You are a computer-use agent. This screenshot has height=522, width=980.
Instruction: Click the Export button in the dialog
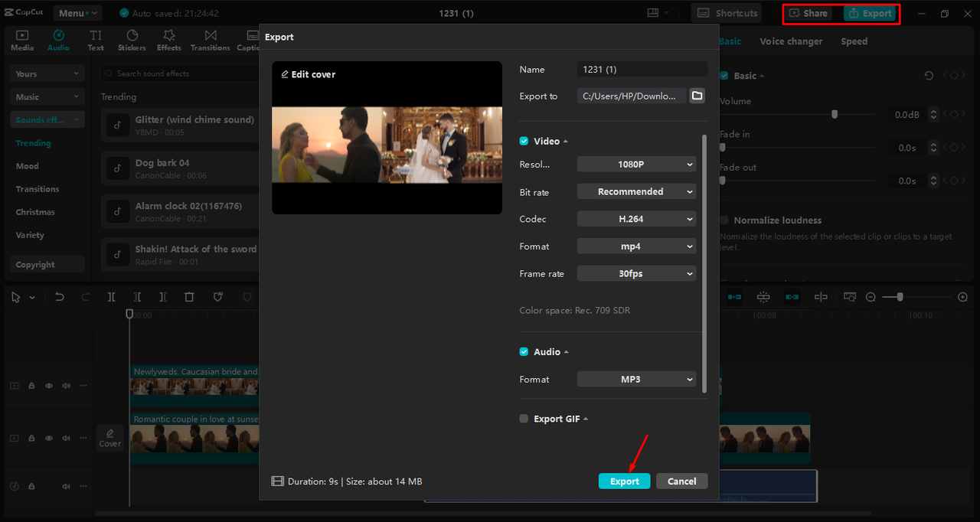point(625,481)
